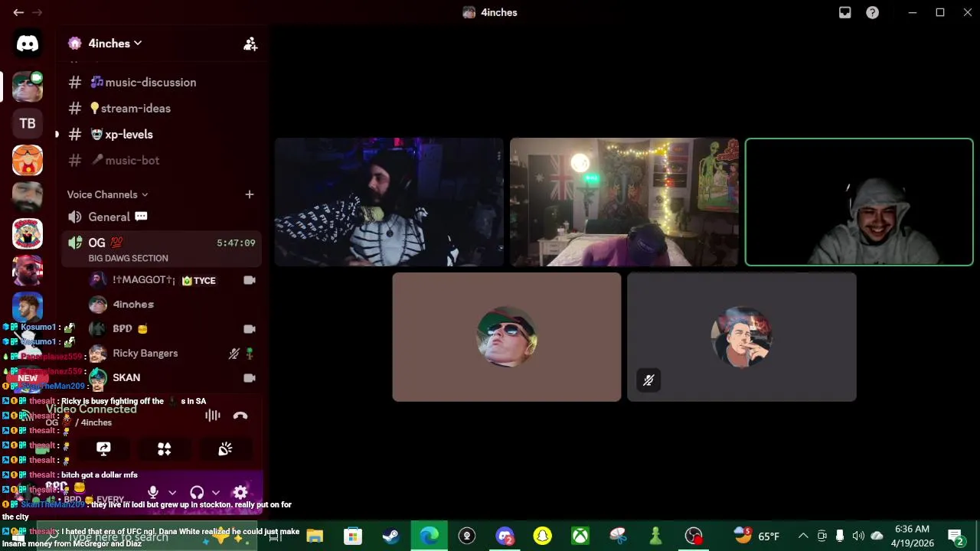Open File Explorer from the taskbar

point(315,536)
